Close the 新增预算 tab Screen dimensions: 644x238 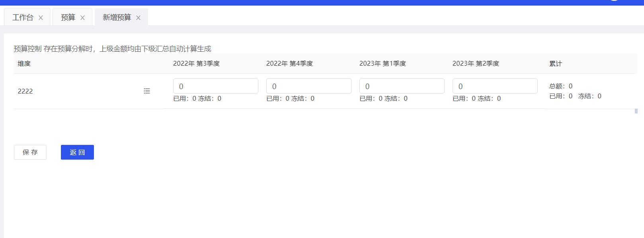coord(138,18)
